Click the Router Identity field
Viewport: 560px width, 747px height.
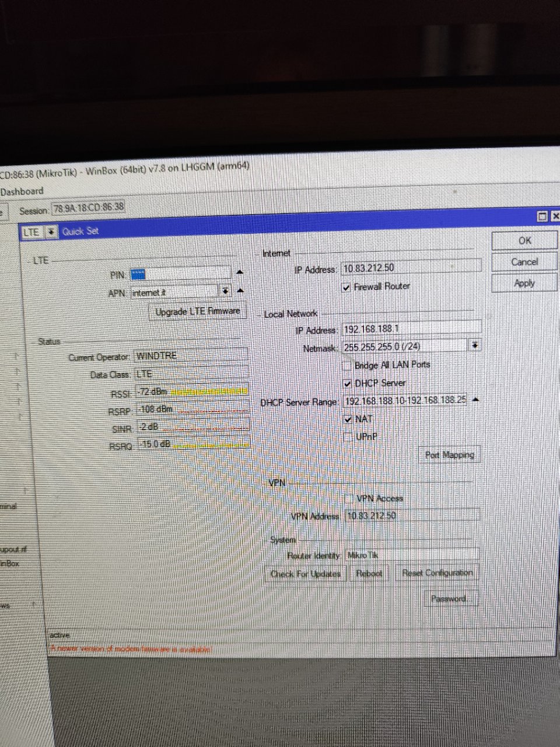(412, 555)
